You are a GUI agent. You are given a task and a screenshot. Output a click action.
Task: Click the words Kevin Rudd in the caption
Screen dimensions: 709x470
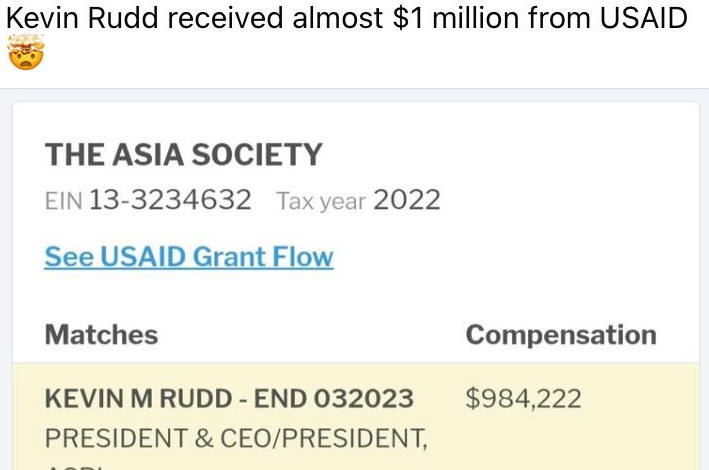coord(83,19)
